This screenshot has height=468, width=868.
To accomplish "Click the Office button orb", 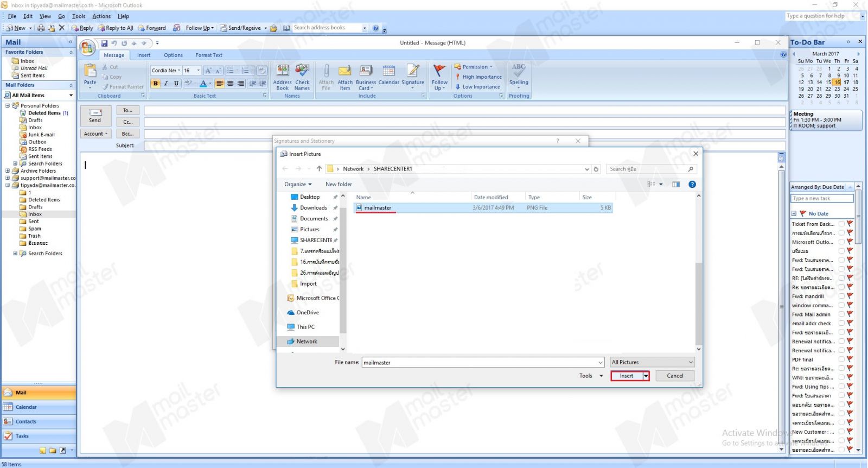I will (87, 48).
